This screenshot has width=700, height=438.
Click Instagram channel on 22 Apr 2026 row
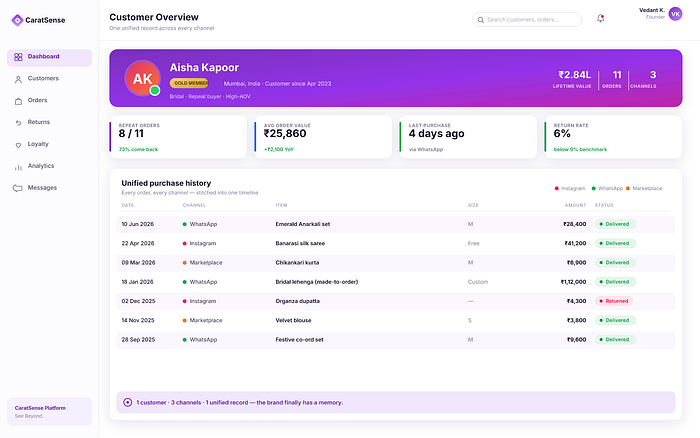click(x=199, y=243)
